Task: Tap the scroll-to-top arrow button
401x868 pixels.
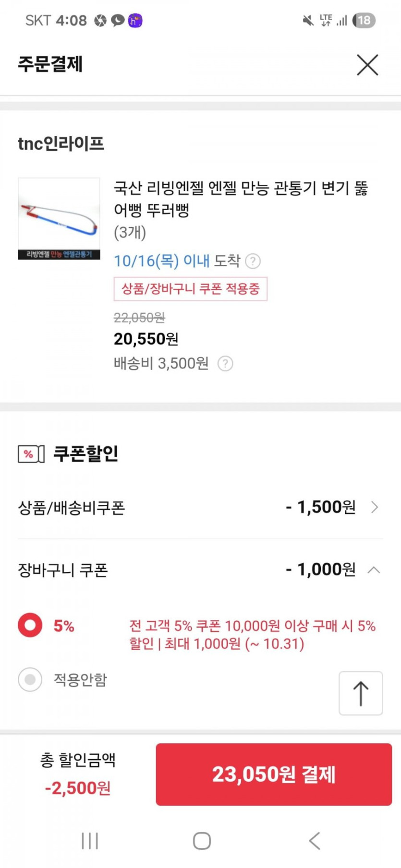Action: pyautogui.click(x=361, y=693)
